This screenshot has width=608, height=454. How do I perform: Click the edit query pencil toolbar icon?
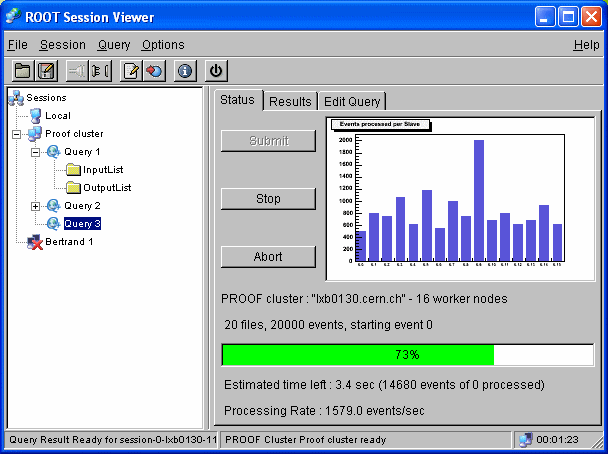pos(130,71)
